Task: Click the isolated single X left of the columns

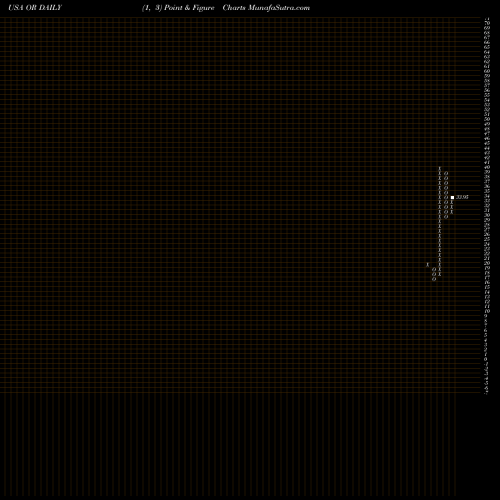Action: coord(428,265)
